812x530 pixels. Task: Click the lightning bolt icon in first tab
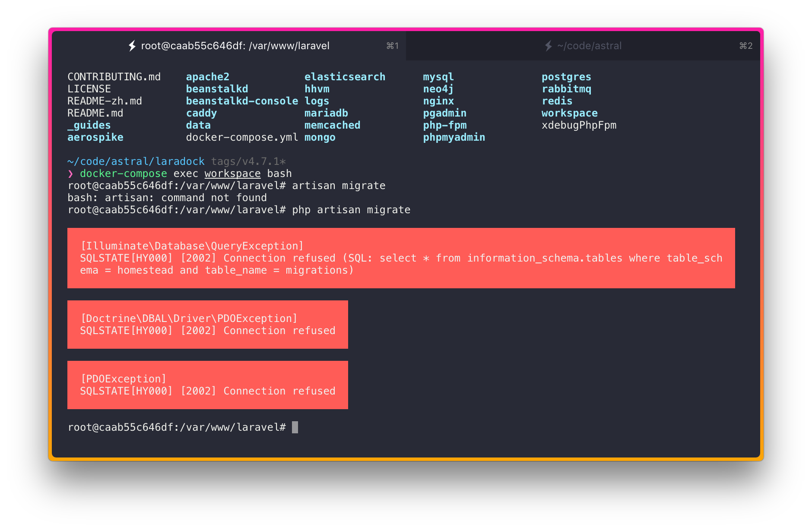[x=132, y=46]
